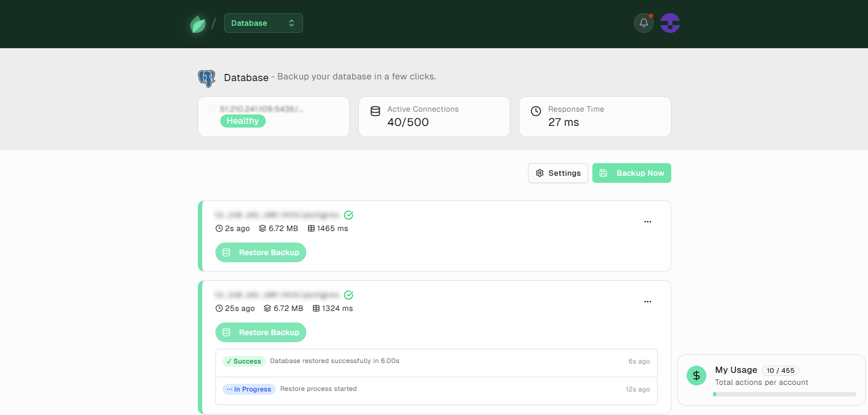Click the 10 / 455 usage badge
Screen dimensions: 868x415
780,371
